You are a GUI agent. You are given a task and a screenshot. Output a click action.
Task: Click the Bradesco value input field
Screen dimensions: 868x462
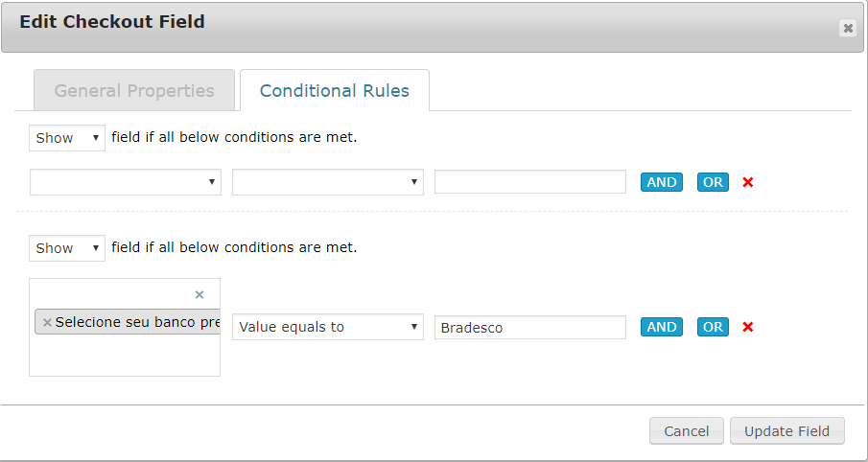pos(530,327)
